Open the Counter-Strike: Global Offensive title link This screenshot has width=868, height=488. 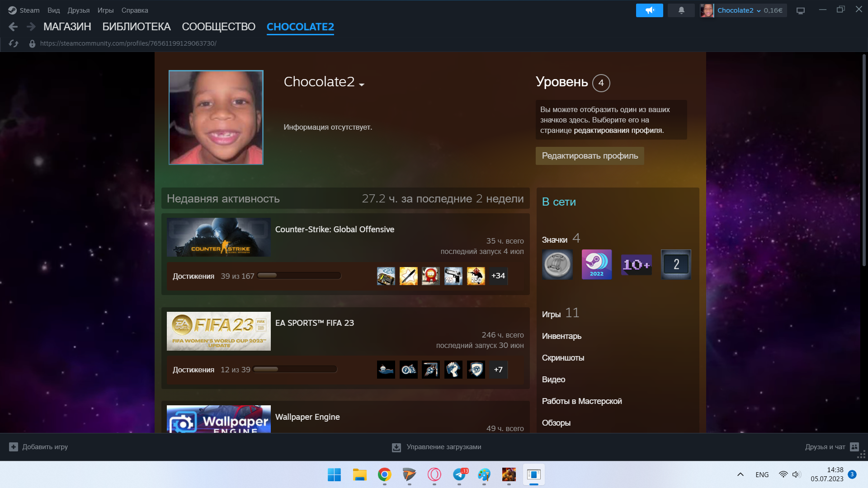pos(335,230)
